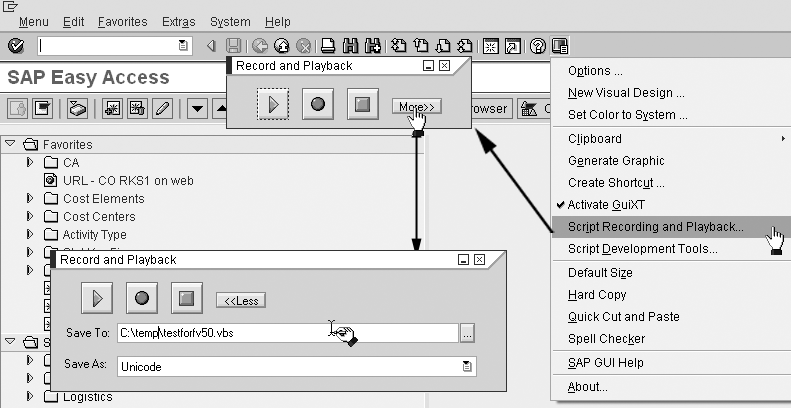Select Spell Checker menu entry
Viewport: 791px width, 408px height.
[671, 339]
